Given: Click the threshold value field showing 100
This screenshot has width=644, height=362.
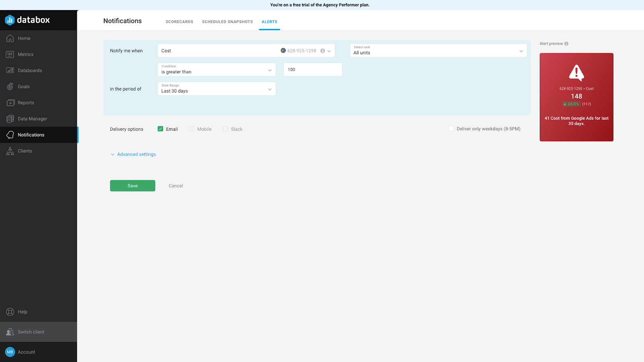Looking at the screenshot, I should pyautogui.click(x=313, y=70).
